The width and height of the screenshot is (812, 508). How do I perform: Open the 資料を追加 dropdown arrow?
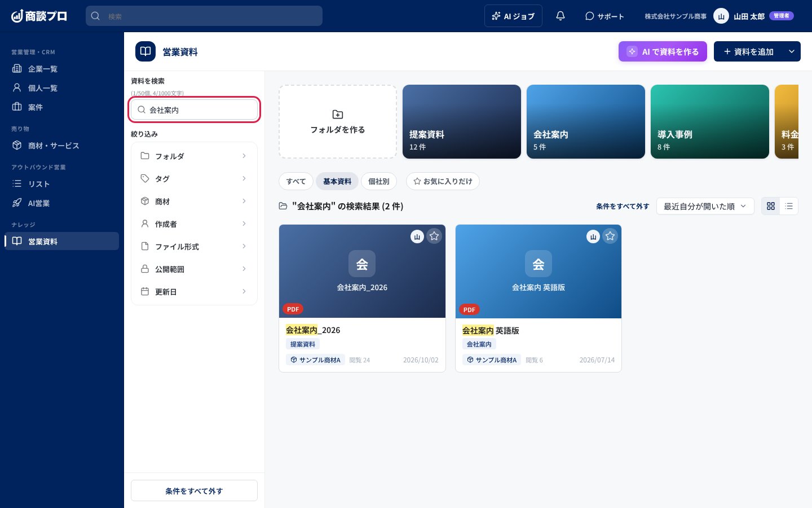[x=792, y=51]
